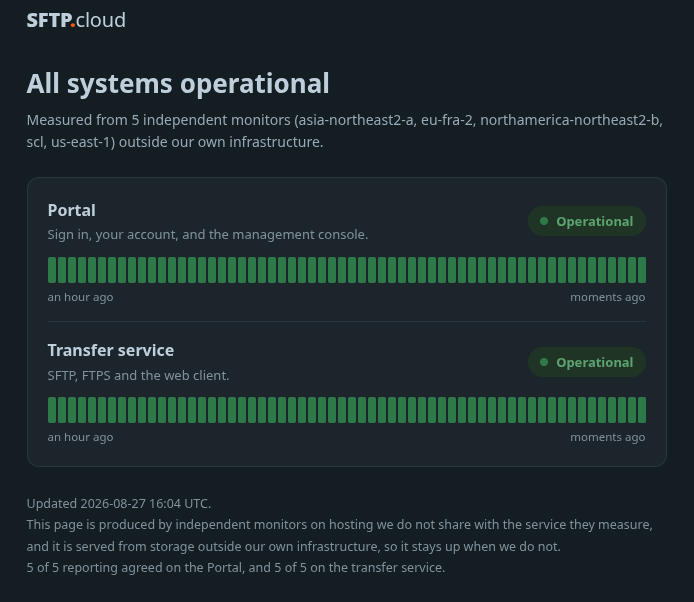Screen dimensions: 694x602
Task: Click 'Sign in, your account' Portal description
Action: point(208,235)
